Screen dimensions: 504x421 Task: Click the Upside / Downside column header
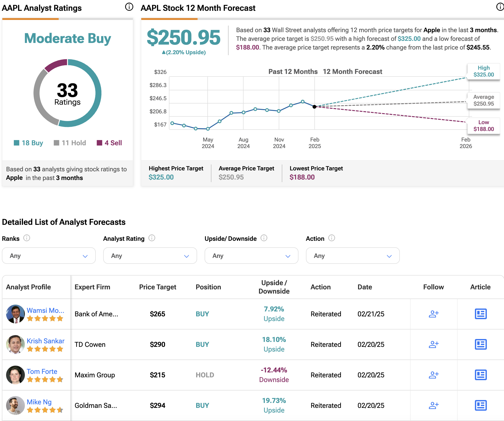click(274, 287)
